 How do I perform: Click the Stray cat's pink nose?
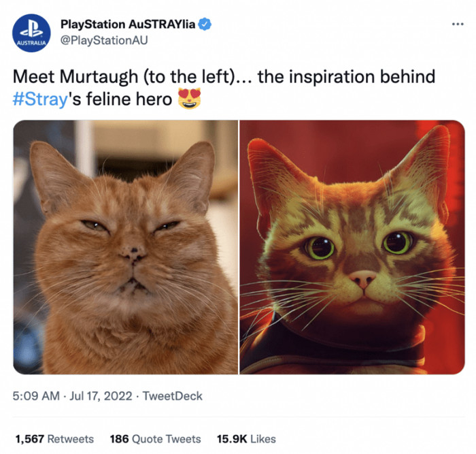[x=362, y=280]
